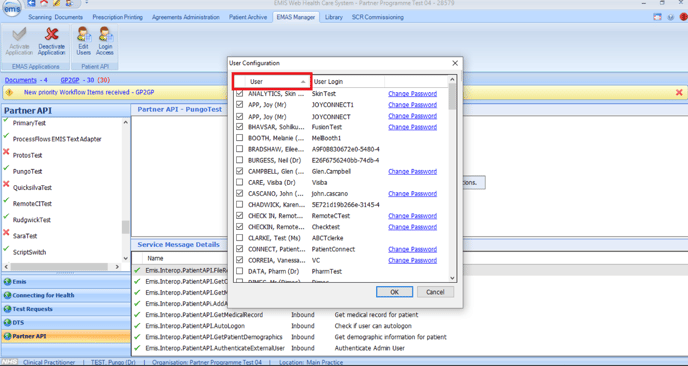Switch to the Patient Archive tab
Viewport: 688px width, 366px height.
[247, 17]
